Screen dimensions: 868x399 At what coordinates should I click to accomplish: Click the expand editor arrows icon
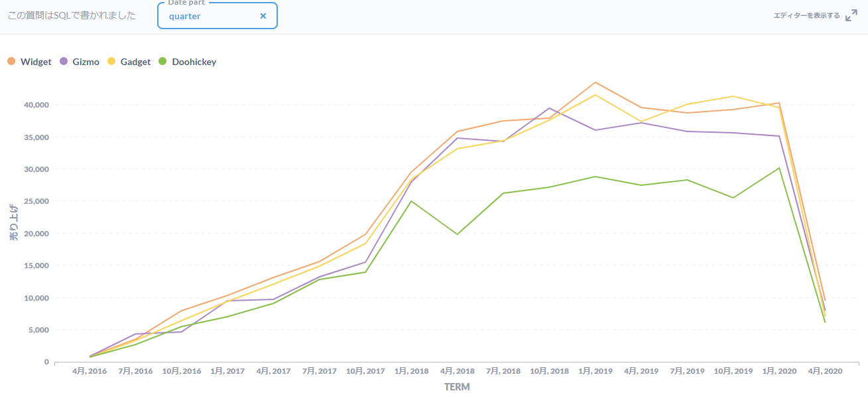coord(851,16)
